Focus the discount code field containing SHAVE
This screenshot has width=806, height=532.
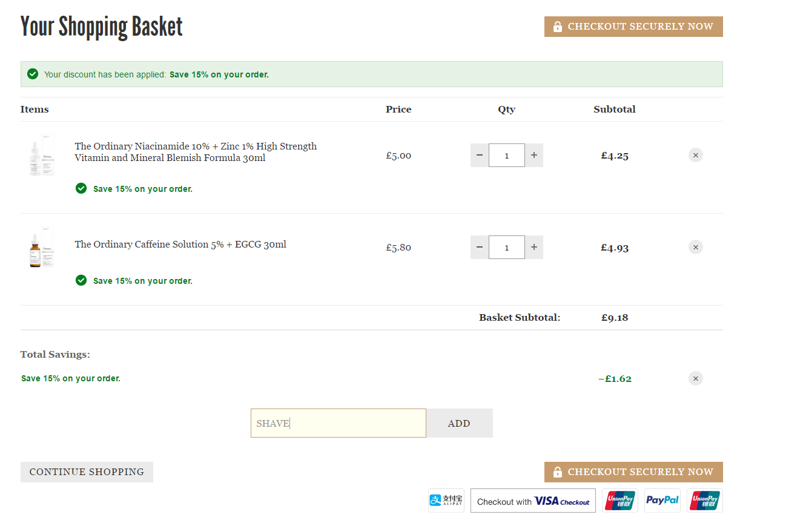(339, 423)
